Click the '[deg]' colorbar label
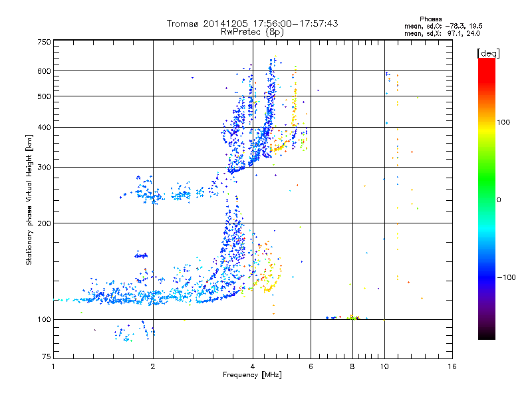 click(488, 53)
